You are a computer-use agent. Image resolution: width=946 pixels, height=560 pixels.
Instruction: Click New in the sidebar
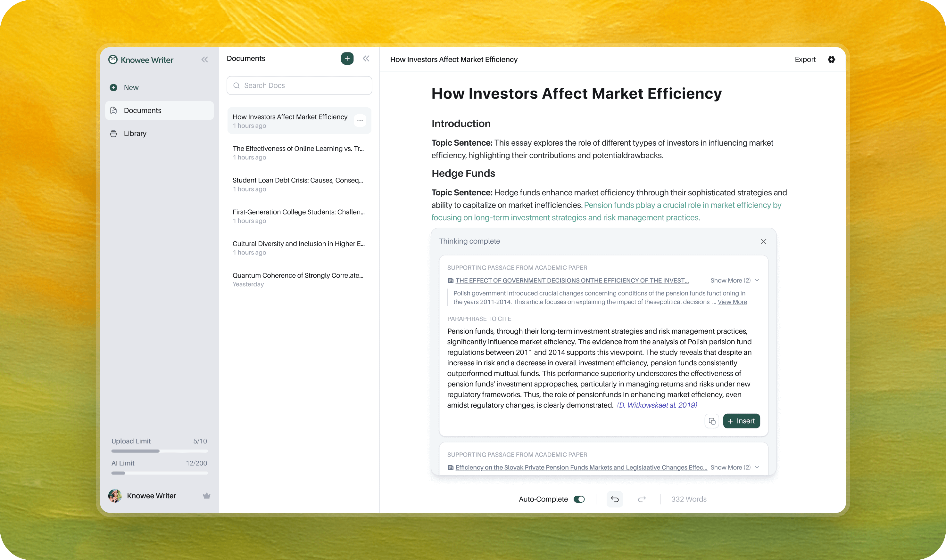131,87
